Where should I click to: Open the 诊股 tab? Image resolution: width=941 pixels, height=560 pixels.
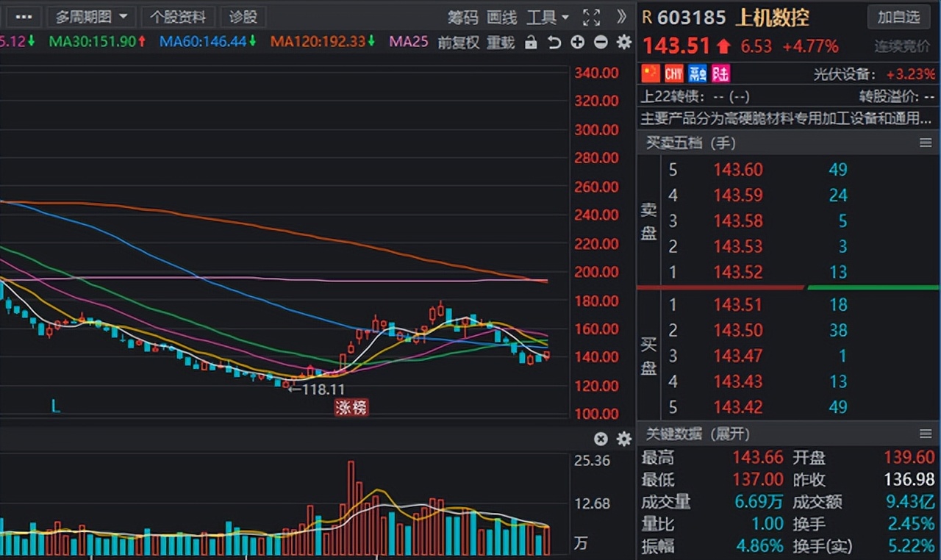pyautogui.click(x=243, y=16)
